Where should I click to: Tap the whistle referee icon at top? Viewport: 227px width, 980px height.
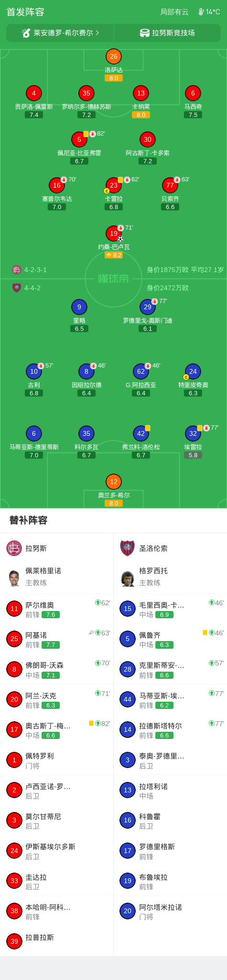coord(26,33)
